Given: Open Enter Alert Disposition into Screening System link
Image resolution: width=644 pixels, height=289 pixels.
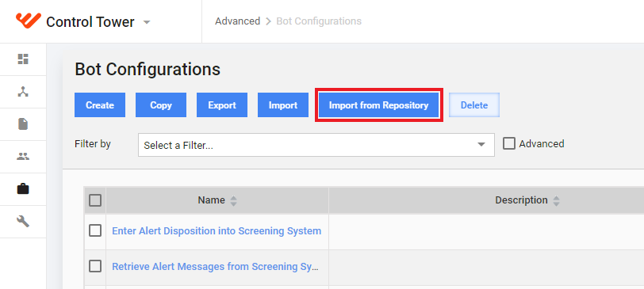Looking at the screenshot, I should 217,230.
